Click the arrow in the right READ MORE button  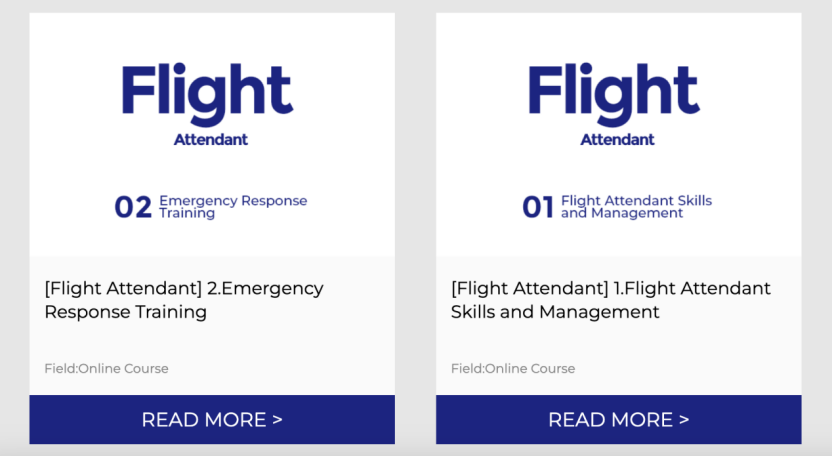[684, 420]
